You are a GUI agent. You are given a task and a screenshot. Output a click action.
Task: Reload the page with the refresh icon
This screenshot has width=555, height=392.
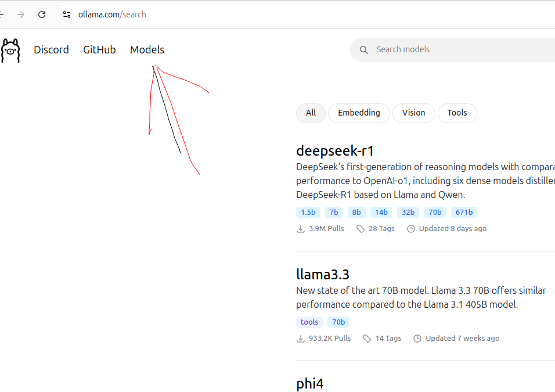[42, 15]
